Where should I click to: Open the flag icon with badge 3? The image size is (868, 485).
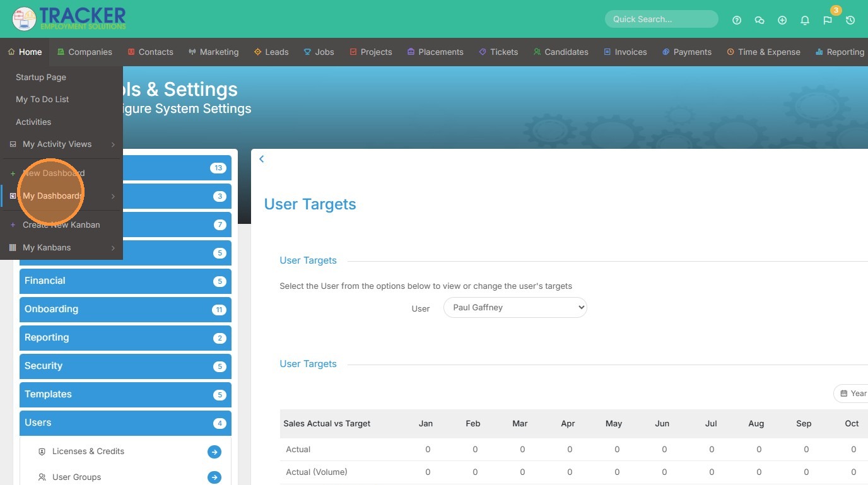(x=828, y=20)
